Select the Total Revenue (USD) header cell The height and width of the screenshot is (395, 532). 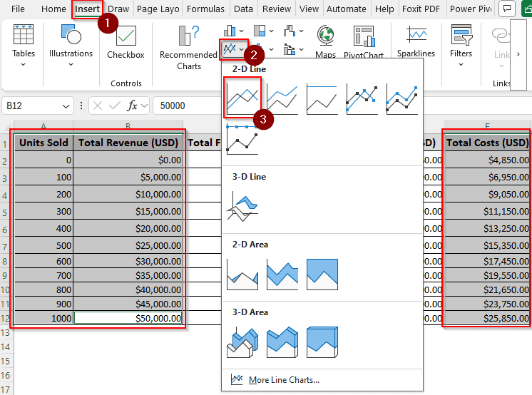[128, 143]
